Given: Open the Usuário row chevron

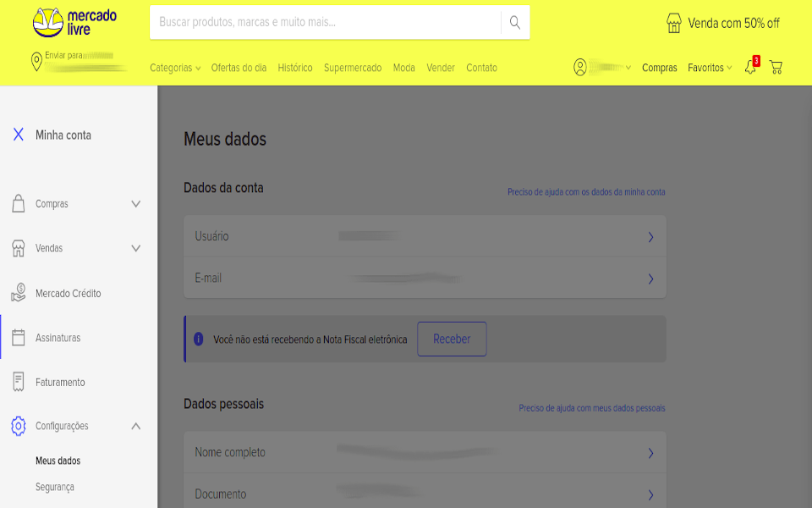Looking at the screenshot, I should coord(650,237).
